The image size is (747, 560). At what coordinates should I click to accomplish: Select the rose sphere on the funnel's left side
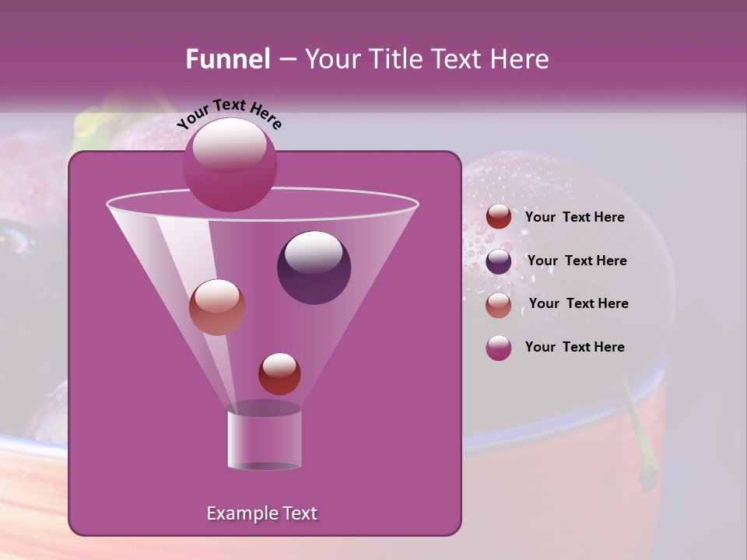pyautogui.click(x=219, y=308)
